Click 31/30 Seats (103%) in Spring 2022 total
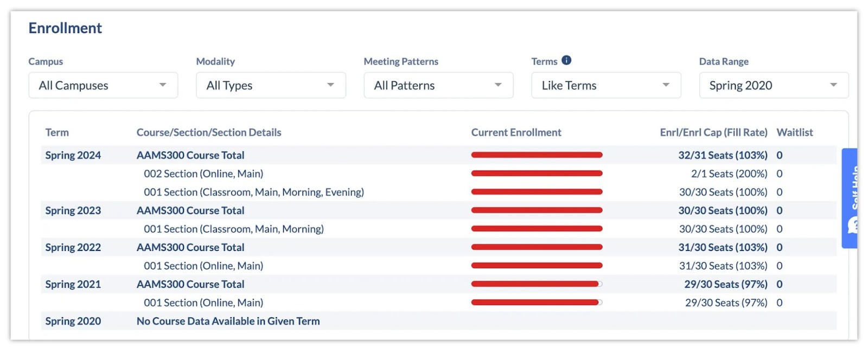This screenshot has width=868, height=348. point(723,247)
